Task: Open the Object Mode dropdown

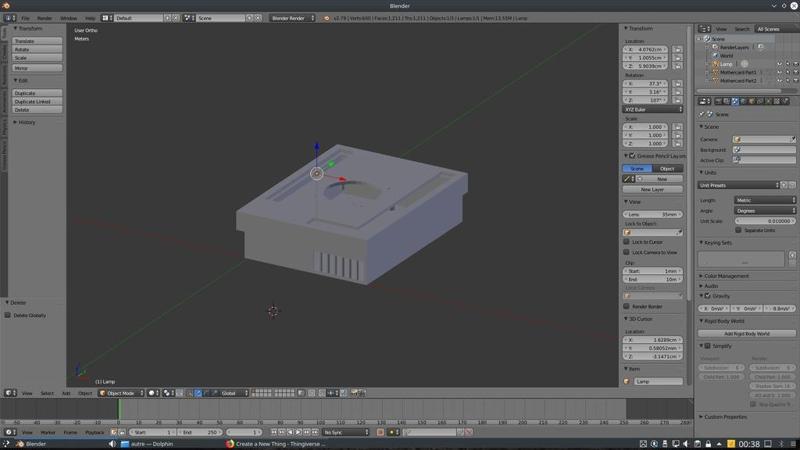Action: (x=121, y=393)
